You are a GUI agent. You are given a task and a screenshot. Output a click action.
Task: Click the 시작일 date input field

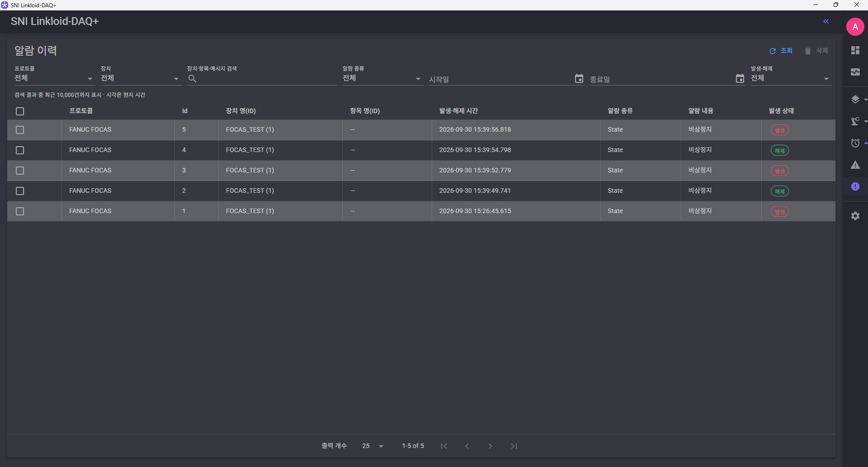pyautogui.click(x=500, y=79)
